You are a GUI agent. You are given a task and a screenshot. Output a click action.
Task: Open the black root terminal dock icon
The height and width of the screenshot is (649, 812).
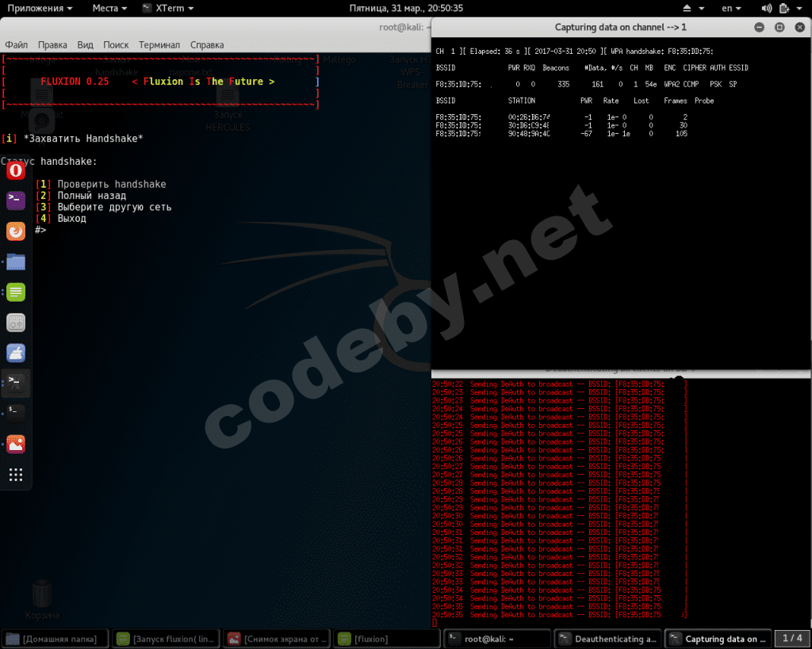pos(16,414)
